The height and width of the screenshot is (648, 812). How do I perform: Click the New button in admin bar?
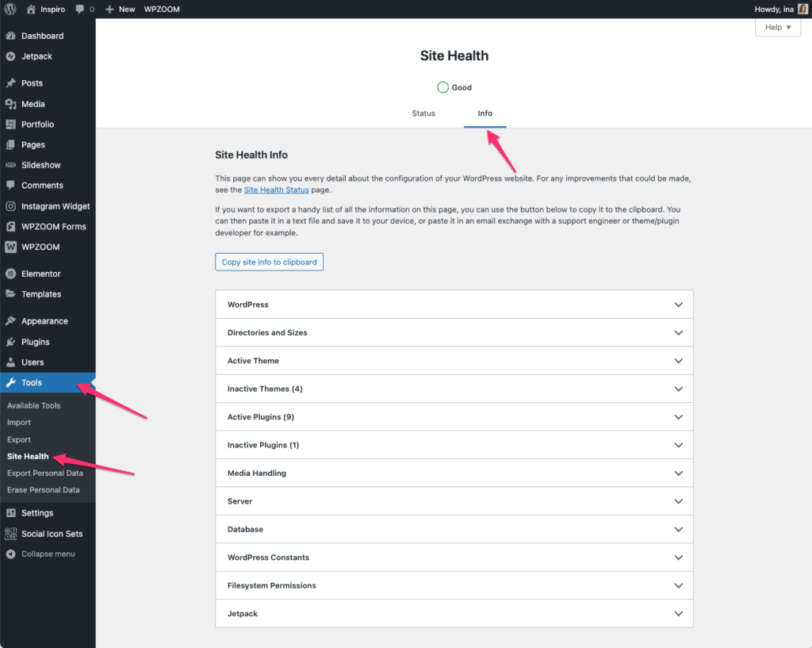120,10
